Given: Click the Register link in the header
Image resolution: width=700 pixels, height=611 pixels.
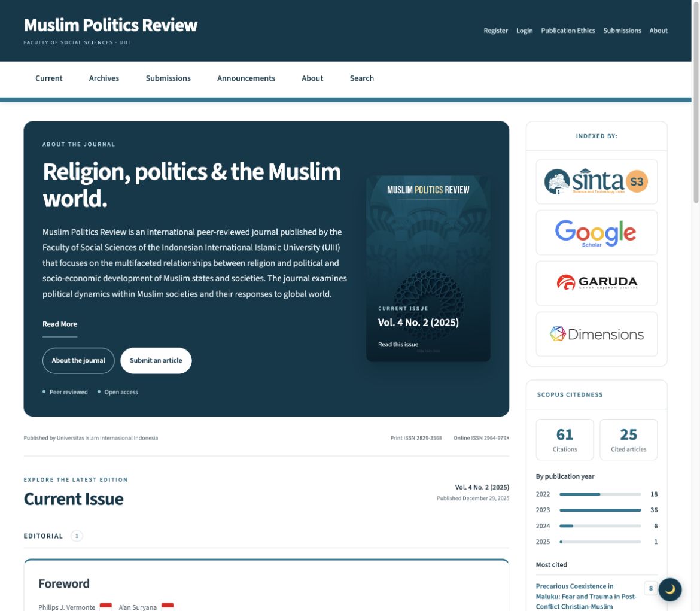Looking at the screenshot, I should pos(495,31).
